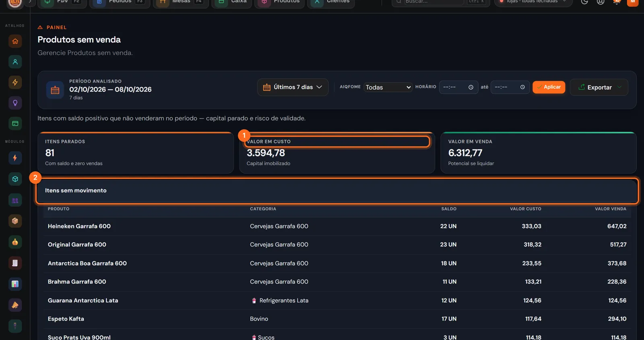644x340 pixels.
Task: Open the bar chart reports module icon
Action: click(15, 284)
